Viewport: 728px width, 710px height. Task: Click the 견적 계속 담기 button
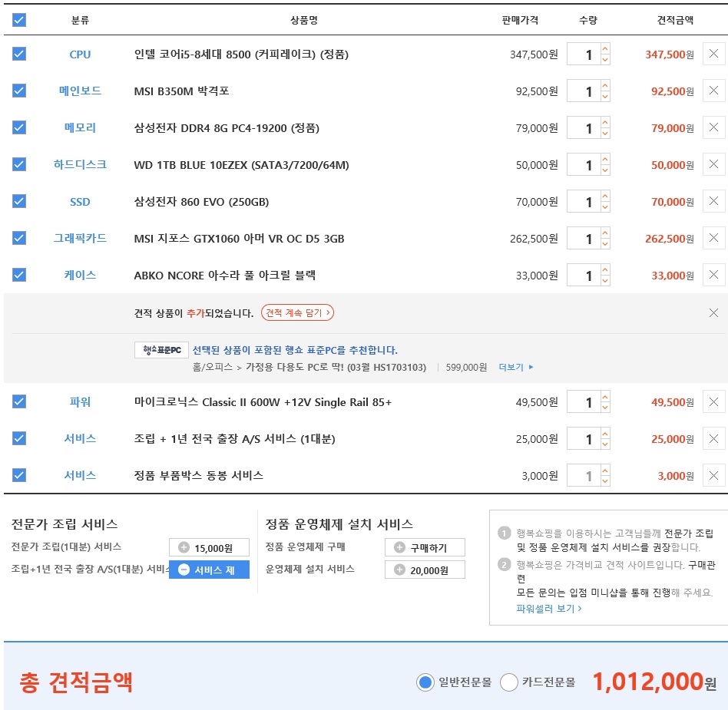click(x=298, y=312)
